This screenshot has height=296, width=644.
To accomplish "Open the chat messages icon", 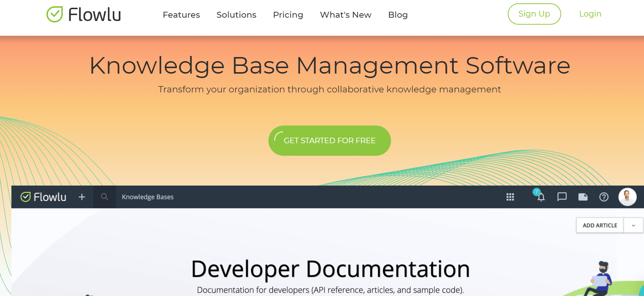I will (562, 197).
